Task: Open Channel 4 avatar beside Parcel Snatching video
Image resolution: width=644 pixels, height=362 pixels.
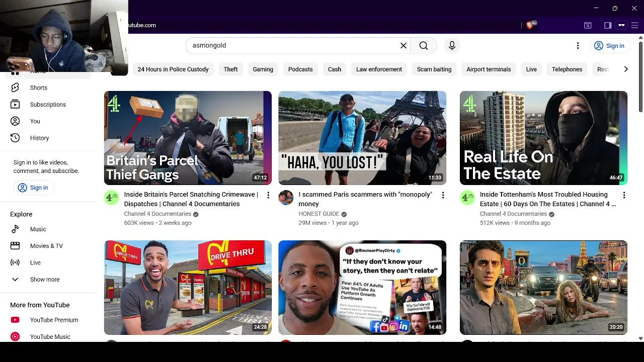Action: 111,198
